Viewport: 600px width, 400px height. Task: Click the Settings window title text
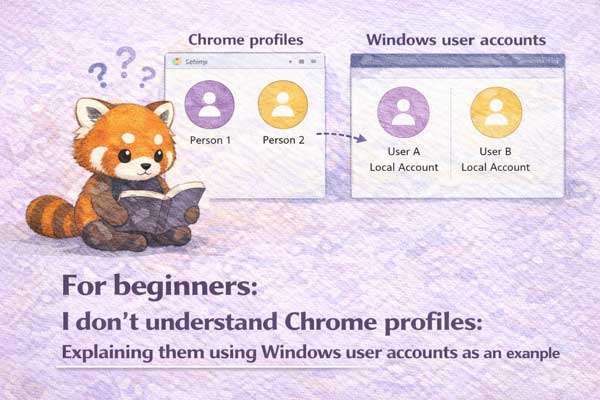click(196, 61)
